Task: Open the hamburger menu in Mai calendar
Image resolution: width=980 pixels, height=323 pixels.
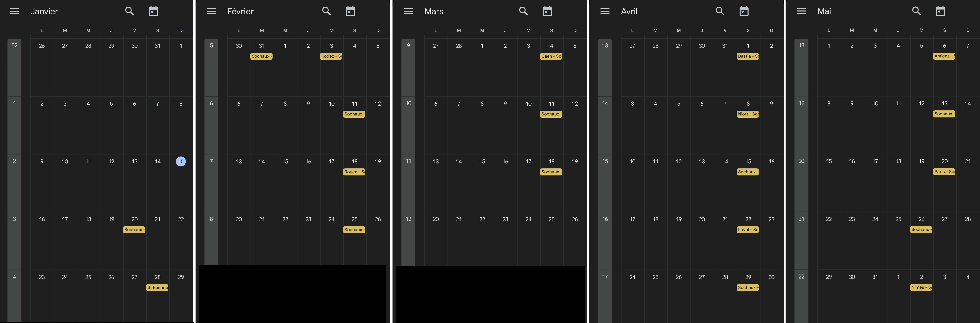Action: [x=801, y=11]
